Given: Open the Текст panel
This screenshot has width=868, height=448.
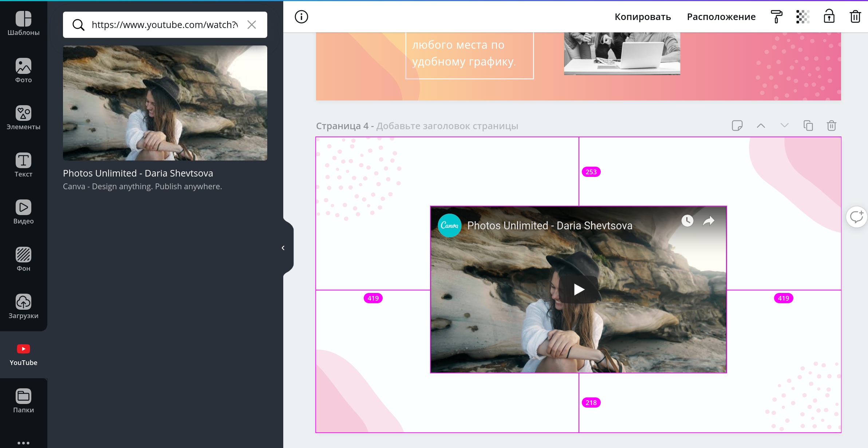Looking at the screenshot, I should [x=23, y=165].
